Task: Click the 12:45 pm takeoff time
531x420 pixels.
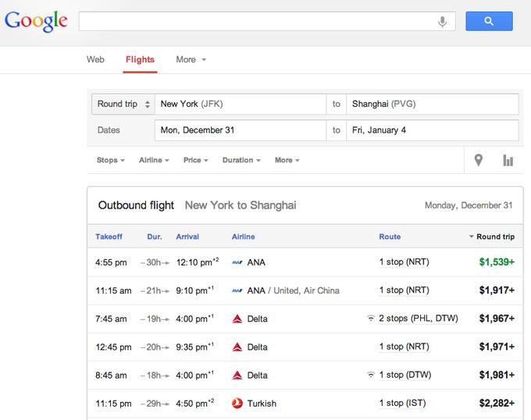Action: tap(113, 347)
